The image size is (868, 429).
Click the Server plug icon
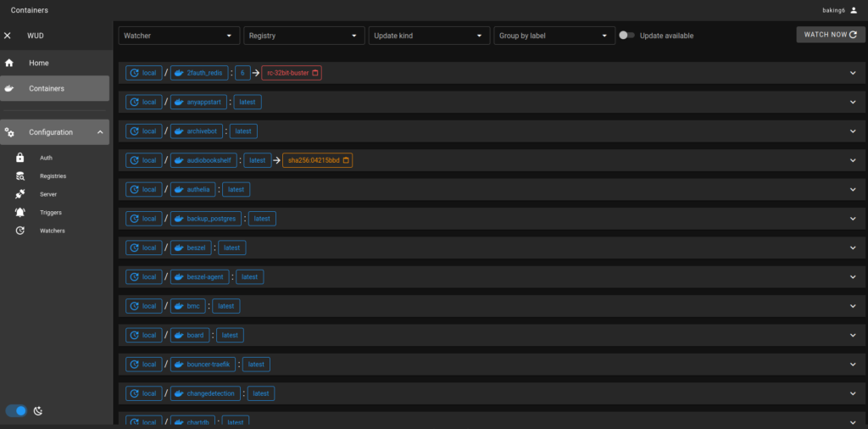[20, 194]
